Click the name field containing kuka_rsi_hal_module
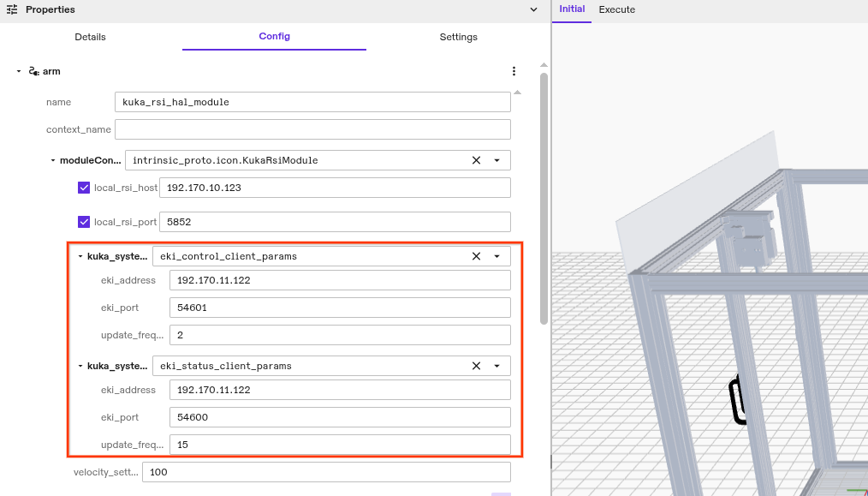The image size is (868, 496). [312, 101]
